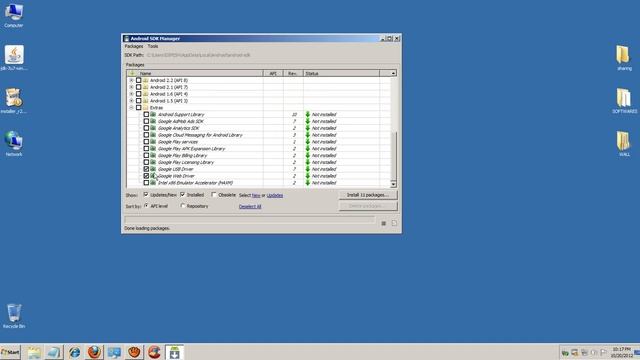Image resolution: width=640 pixels, height=360 pixels.
Task: Click the Google USB Driver status arrow icon
Action: (308, 169)
